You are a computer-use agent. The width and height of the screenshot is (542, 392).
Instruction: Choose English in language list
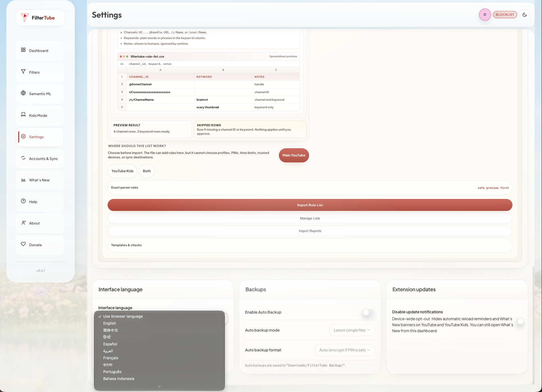(x=159, y=323)
